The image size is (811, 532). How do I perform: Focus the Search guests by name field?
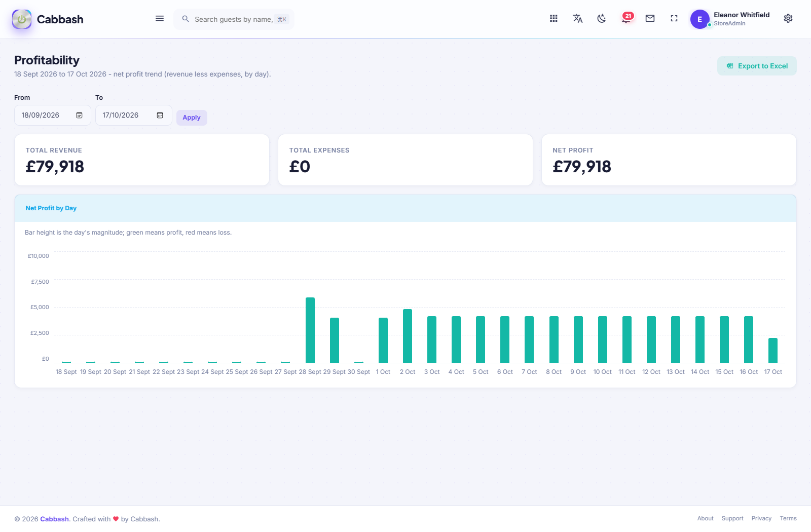(x=234, y=19)
